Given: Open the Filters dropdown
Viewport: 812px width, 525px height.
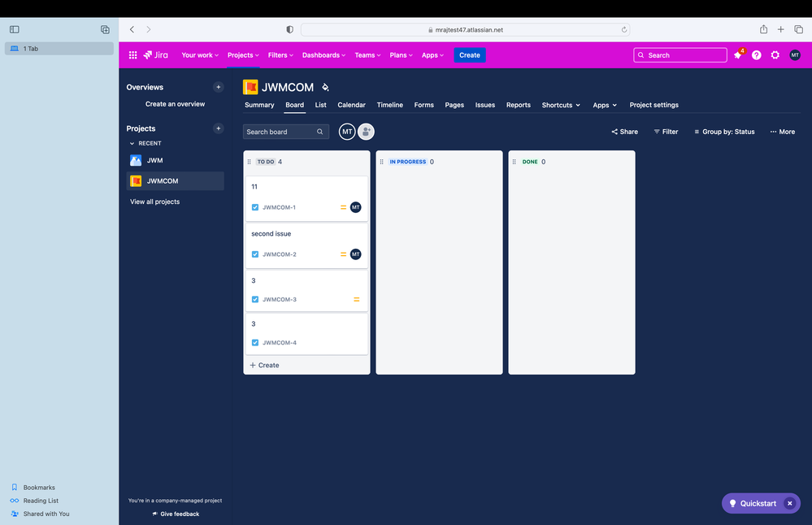Looking at the screenshot, I should (280, 55).
